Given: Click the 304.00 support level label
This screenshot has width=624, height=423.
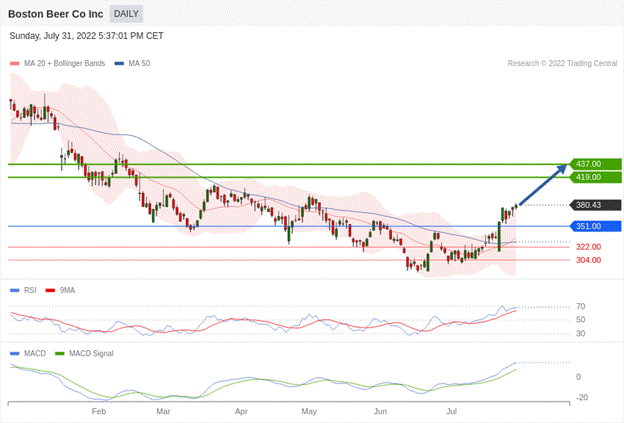Looking at the screenshot, I should tap(588, 260).
